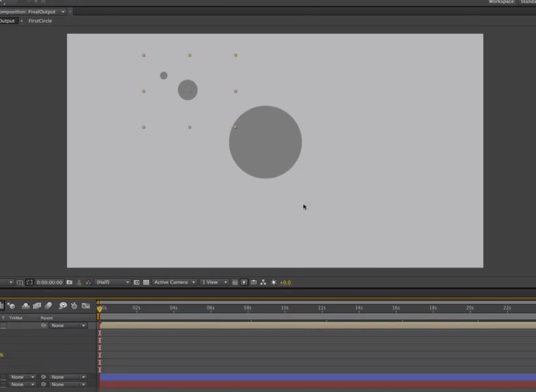Take a snapshot with camera icon
Viewport: 536px width, 392px height.
click(x=69, y=282)
